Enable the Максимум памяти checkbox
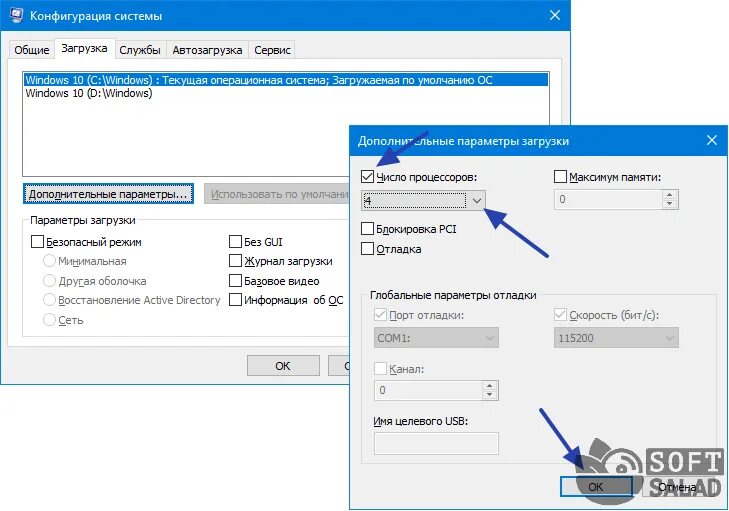Screen dimensions: 729x511 560,177
